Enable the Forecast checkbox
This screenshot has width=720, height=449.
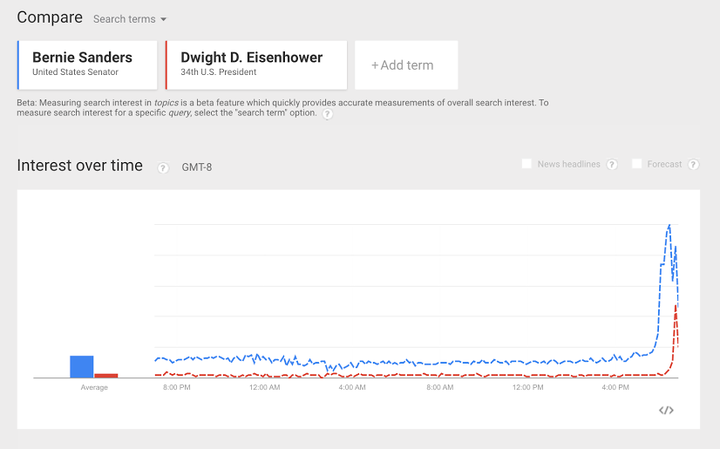pos(636,164)
